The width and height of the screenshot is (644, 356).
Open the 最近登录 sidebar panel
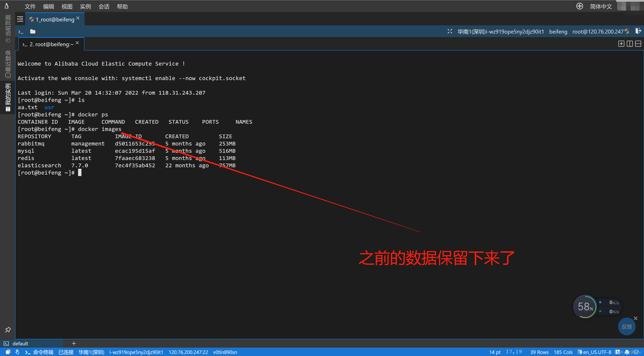8,64
